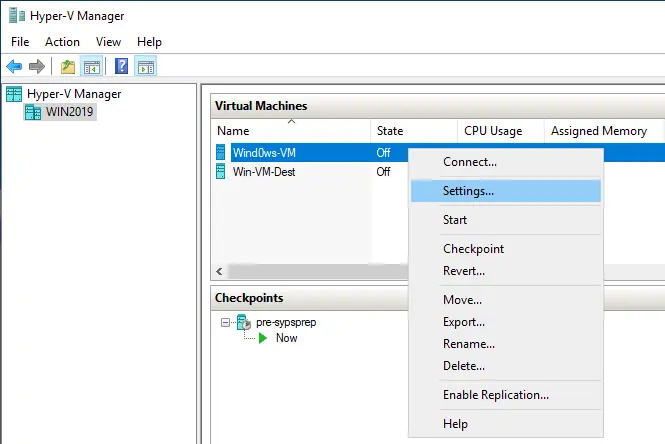The image size is (665, 444).
Task: Select the pre-sypsprep checkpoint entry
Action: pos(286,322)
